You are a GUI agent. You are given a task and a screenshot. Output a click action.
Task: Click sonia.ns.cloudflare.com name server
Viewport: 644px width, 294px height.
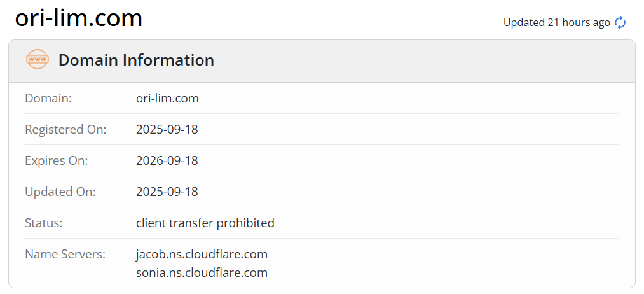[x=202, y=273]
